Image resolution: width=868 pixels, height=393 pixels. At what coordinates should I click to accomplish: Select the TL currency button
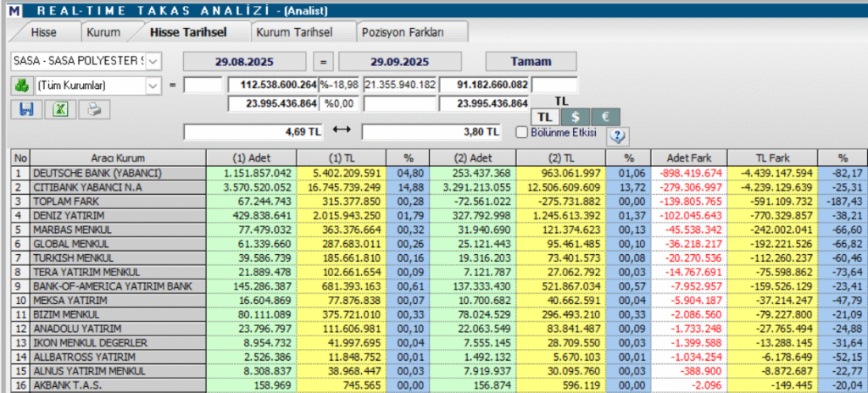click(546, 116)
